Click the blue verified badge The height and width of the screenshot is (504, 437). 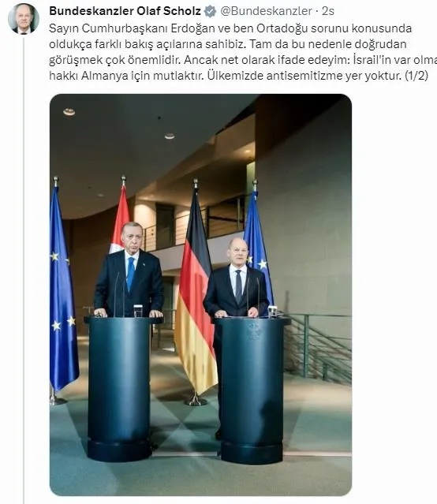tap(211, 11)
